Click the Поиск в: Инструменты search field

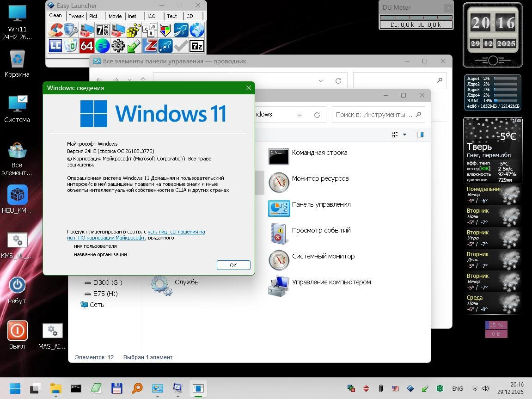378,115
